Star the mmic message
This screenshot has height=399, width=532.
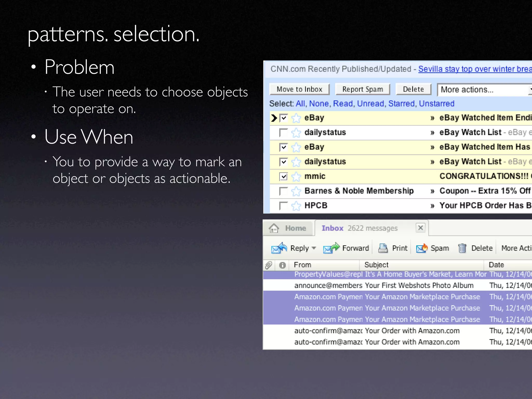point(296,177)
